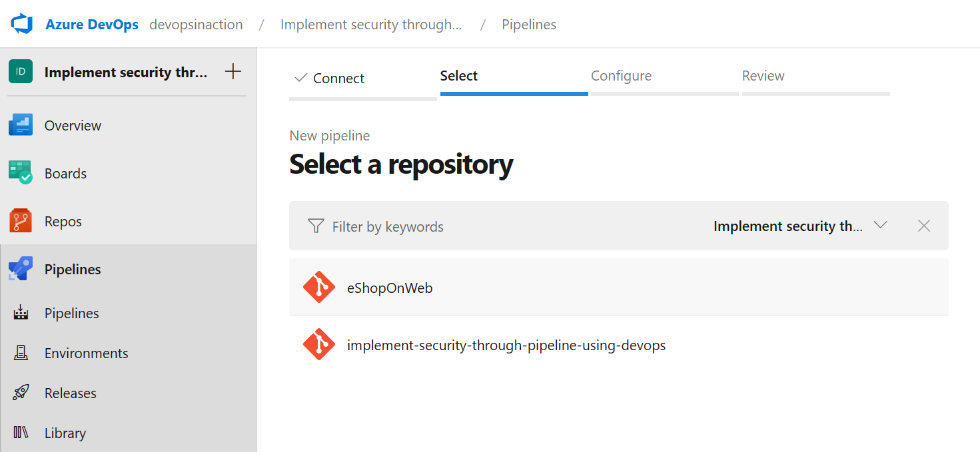The height and width of the screenshot is (452, 980).
Task: Select the eShopOnWeb repository
Action: [x=619, y=288]
